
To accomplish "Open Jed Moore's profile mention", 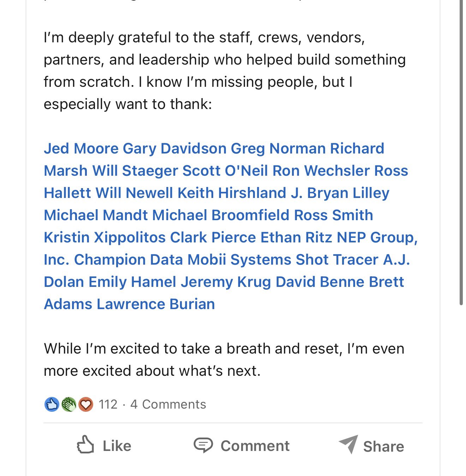I will pos(81,149).
